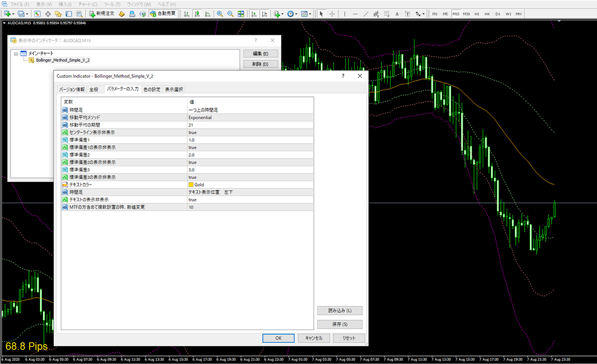
Task: Zoom out on the chart
Action: pos(230,13)
